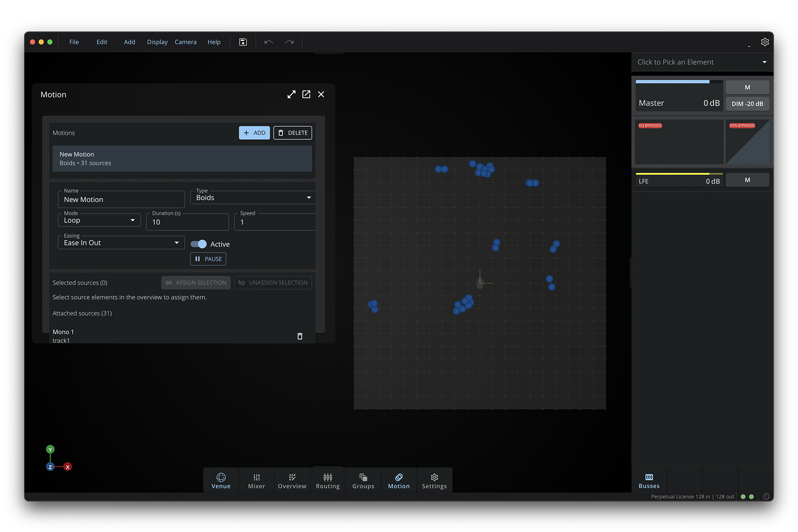Mute the Master bus
This screenshot has height=532, width=798.
click(x=747, y=87)
